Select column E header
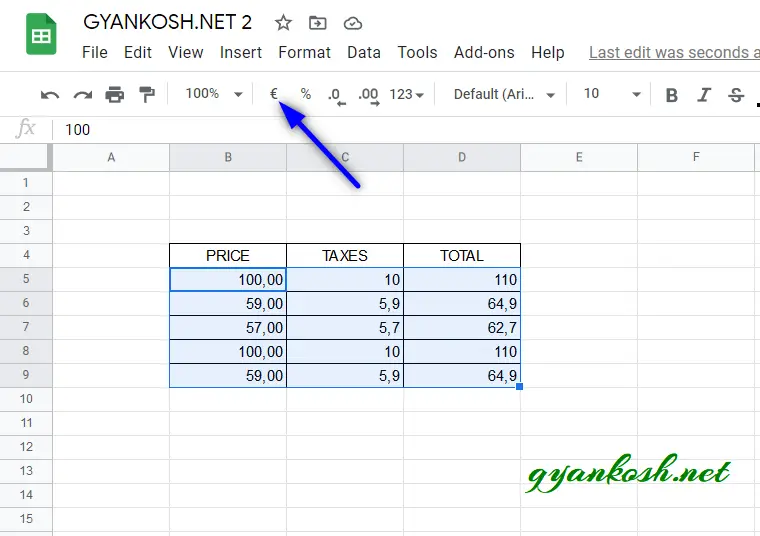 579,158
